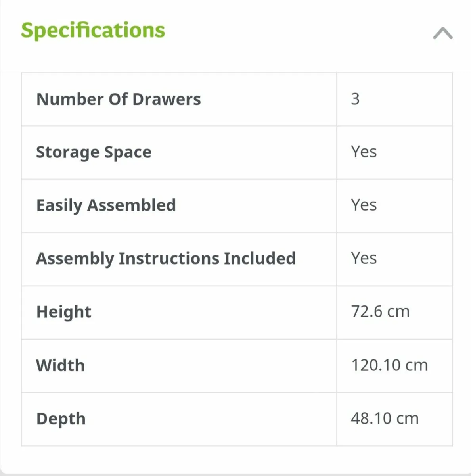Click the word Drawers in the first row
Screen dimensions: 471x476
[167, 99]
